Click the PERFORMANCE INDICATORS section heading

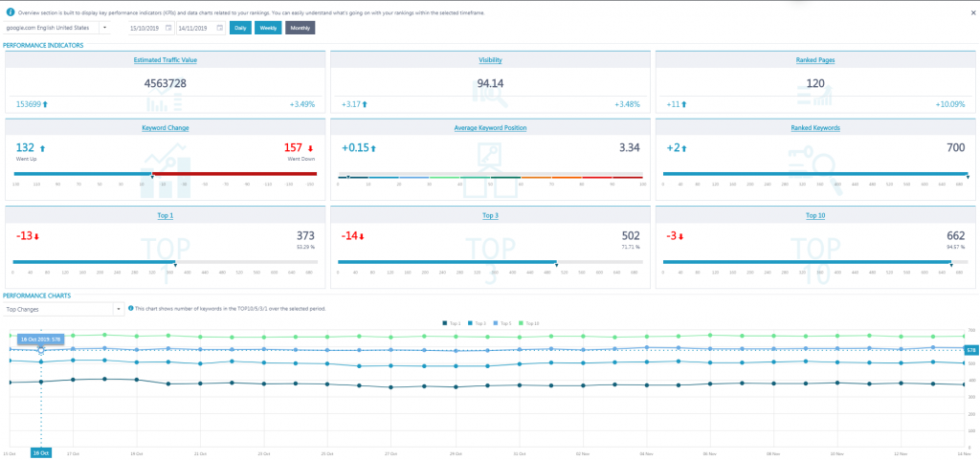pyautogui.click(x=43, y=46)
